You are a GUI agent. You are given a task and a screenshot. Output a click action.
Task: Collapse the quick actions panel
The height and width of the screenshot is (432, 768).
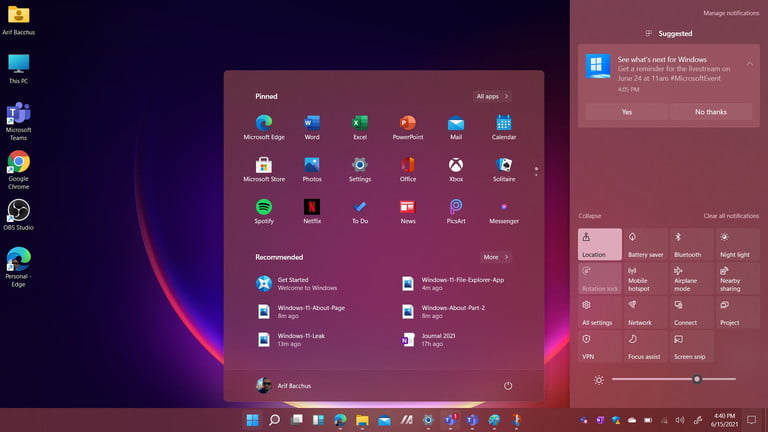pos(590,216)
